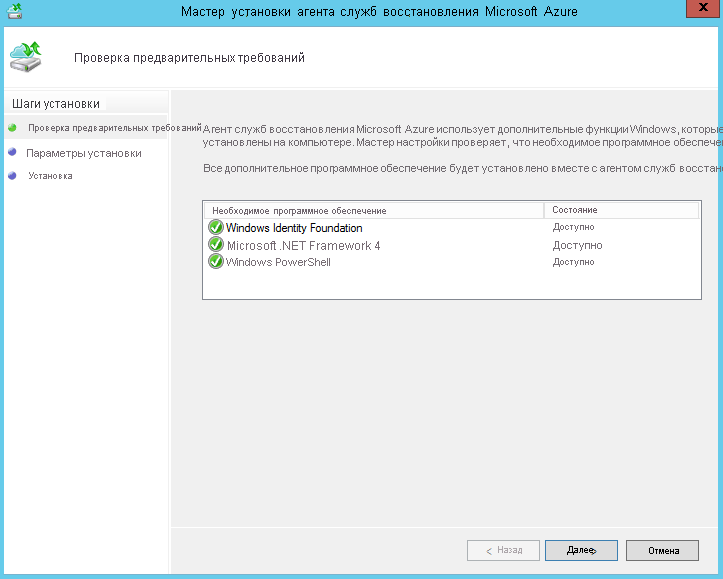Click the Состояние column header
This screenshot has height=579, width=723.
tap(622, 210)
